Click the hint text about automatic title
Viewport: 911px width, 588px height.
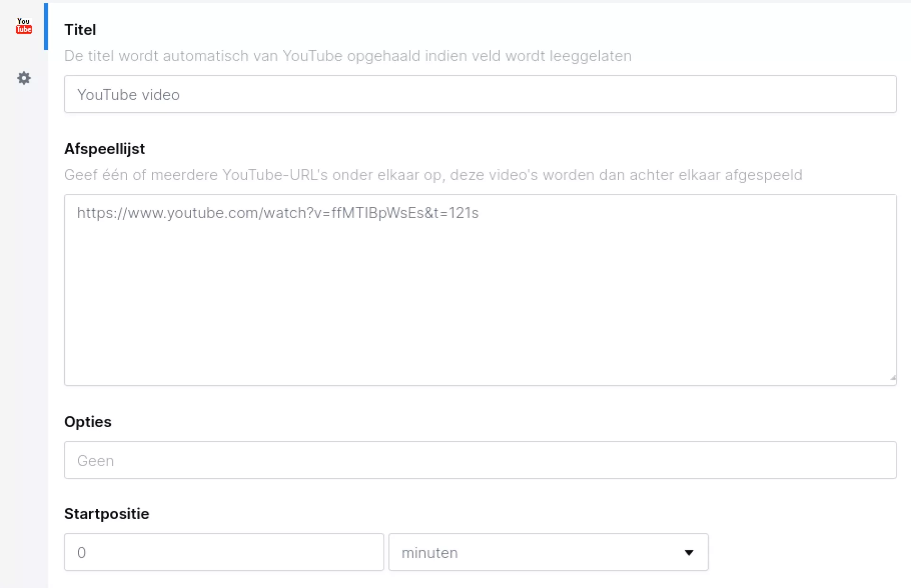347,56
